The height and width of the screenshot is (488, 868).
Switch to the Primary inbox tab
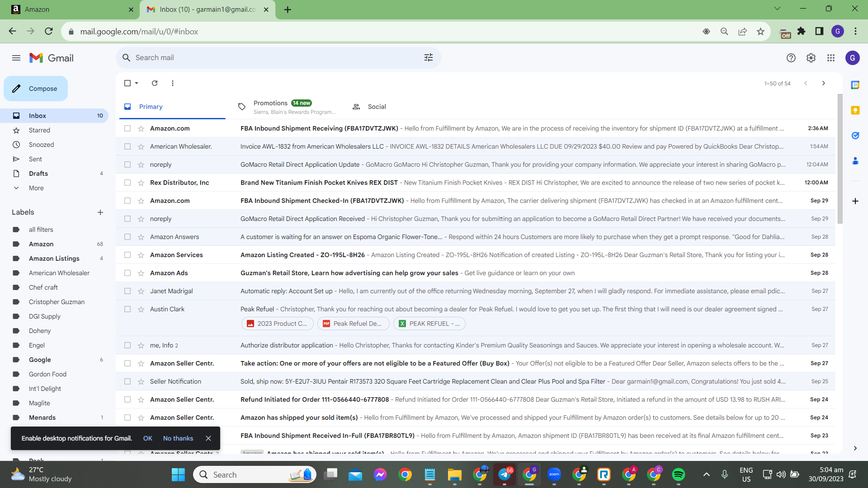172,107
